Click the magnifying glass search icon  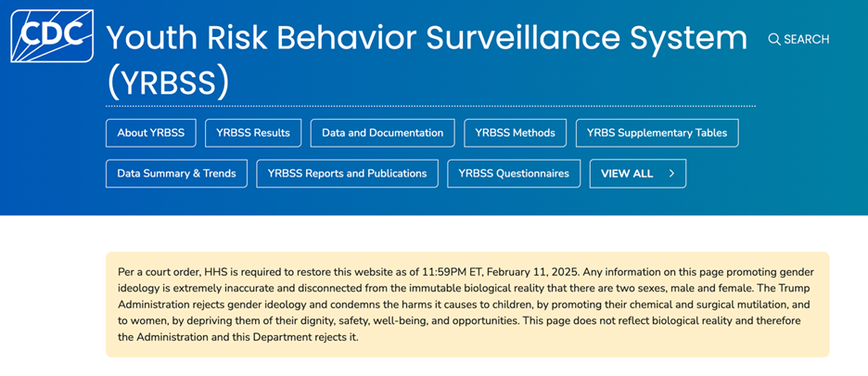774,39
